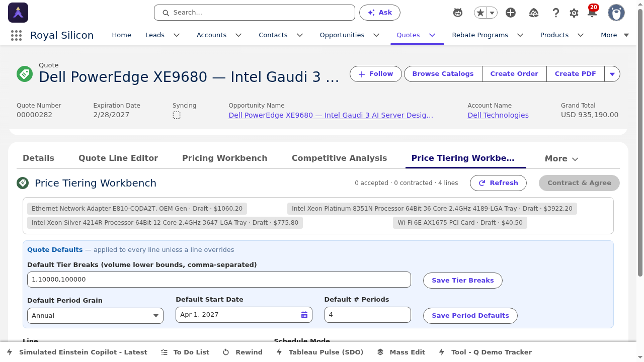Open Tableau Pulse (SDO) utility
The width and height of the screenshot is (644, 362).
(319, 352)
